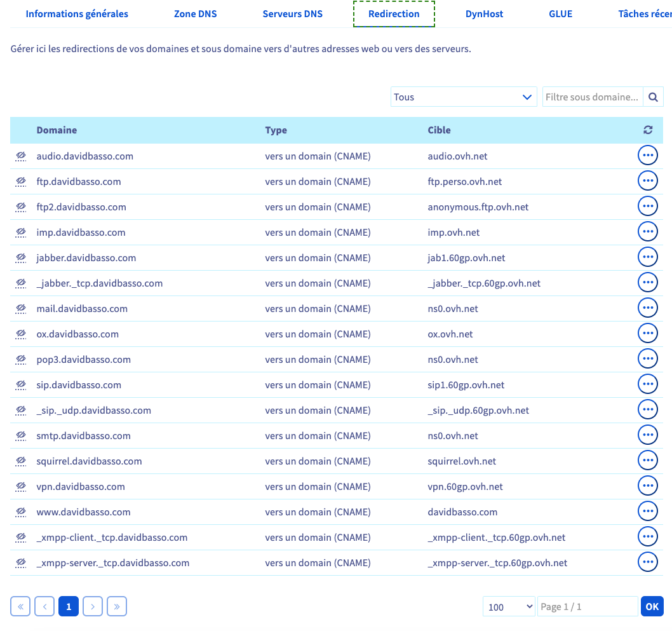Viewport: 672px width, 631px height.
Task: Go to the last page using double chevron
Action: pyautogui.click(x=117, y=607)
